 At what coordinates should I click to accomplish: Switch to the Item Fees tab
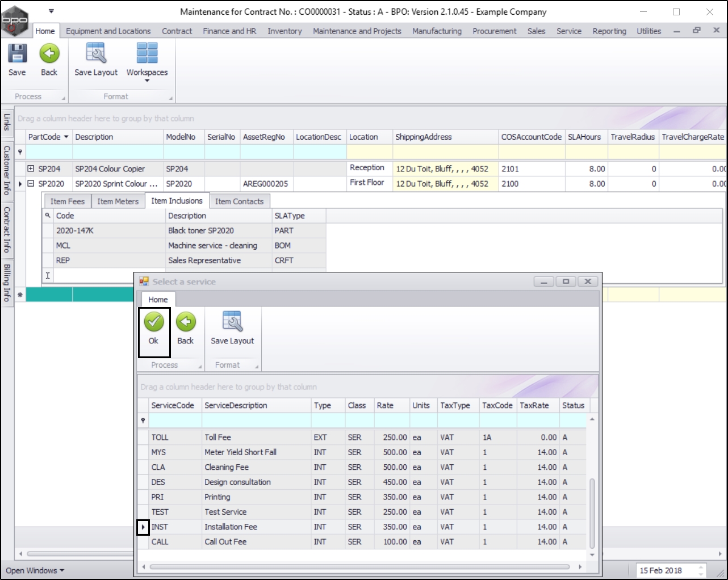pos(67,201)
